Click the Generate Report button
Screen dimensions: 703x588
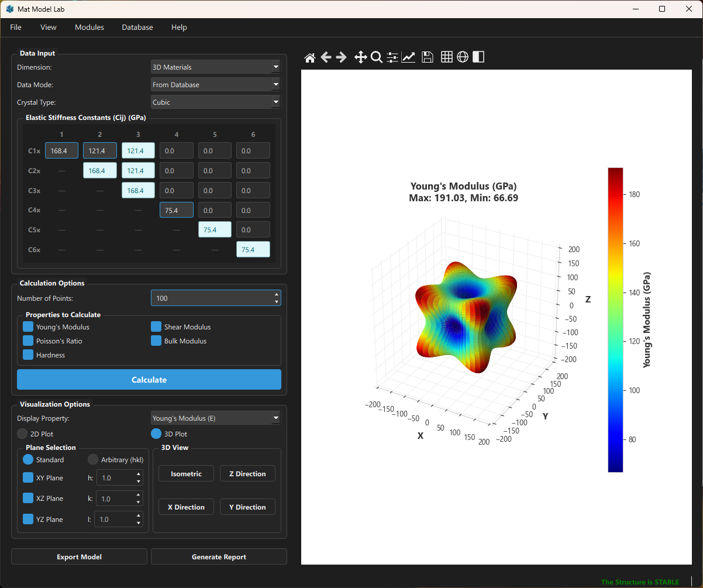(x=219, y=557)
